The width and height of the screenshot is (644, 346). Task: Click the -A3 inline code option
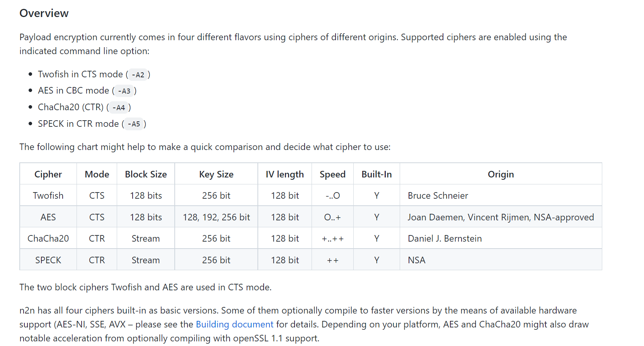pyautogui.click(x=124, y=91)
